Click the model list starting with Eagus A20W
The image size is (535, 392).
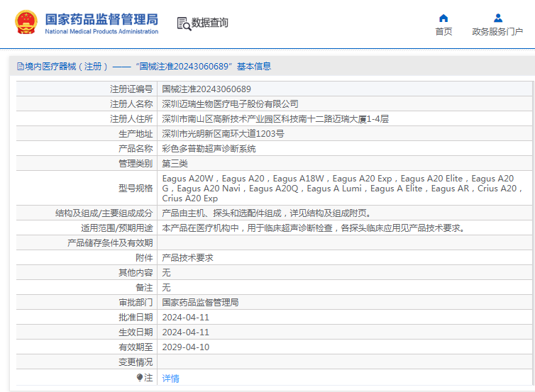click(342, 188)
